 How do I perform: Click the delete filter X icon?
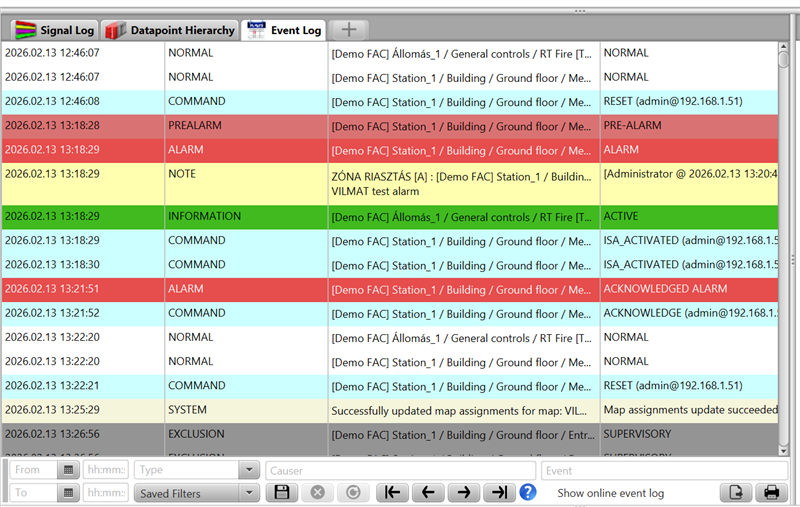tap(317, 493)
